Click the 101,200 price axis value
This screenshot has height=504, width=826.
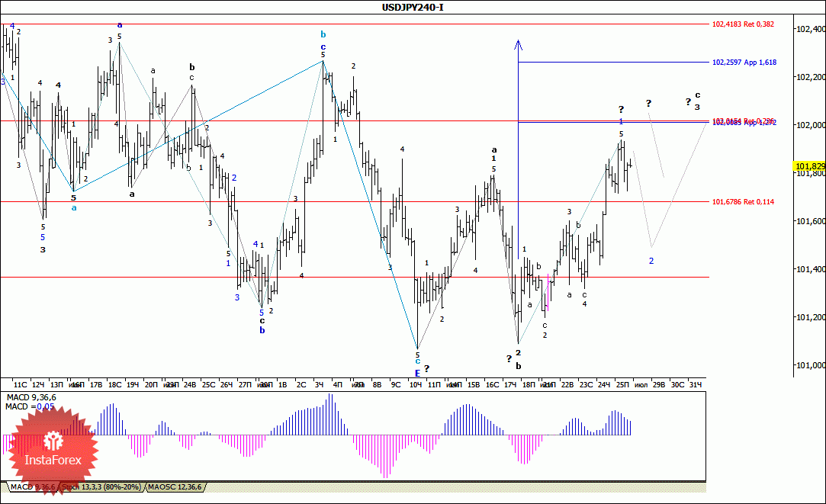click(x=810, y=317)
